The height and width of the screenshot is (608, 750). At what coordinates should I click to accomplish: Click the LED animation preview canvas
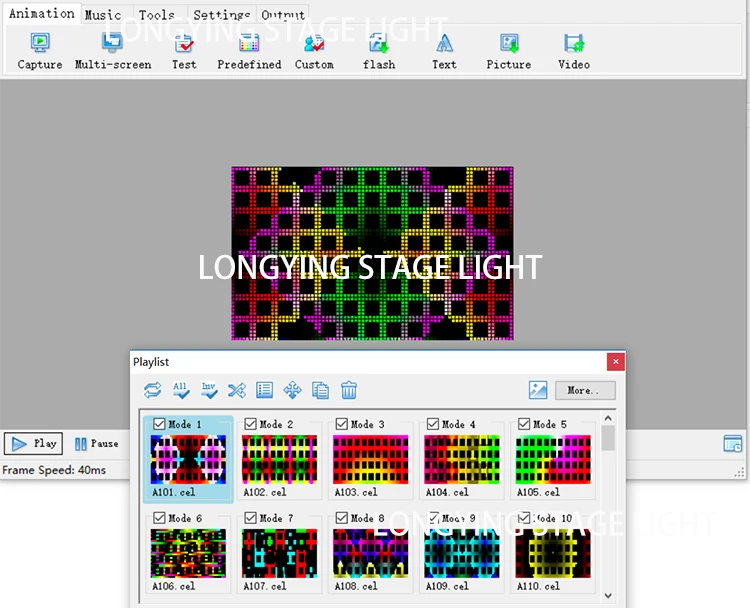[372, 254]
